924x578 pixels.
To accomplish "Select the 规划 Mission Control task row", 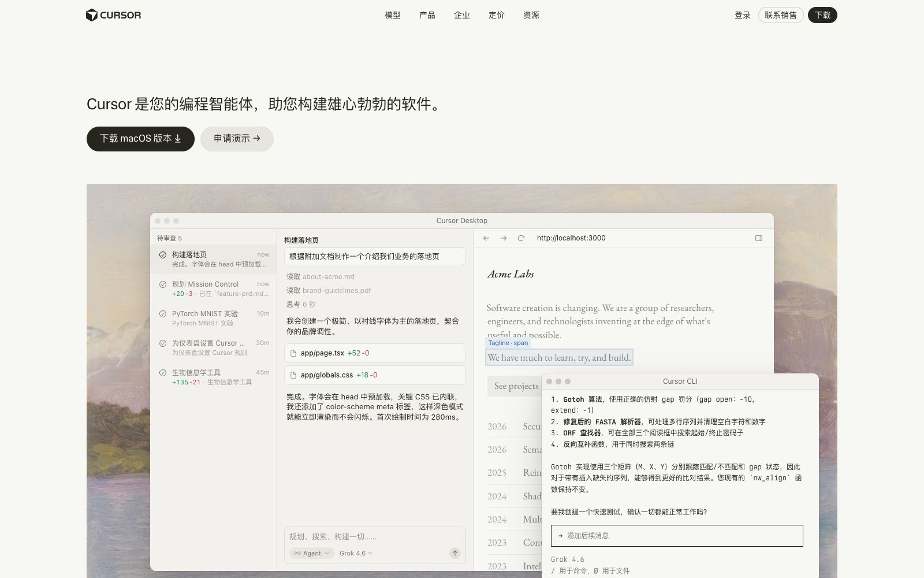I will [214, 288].
